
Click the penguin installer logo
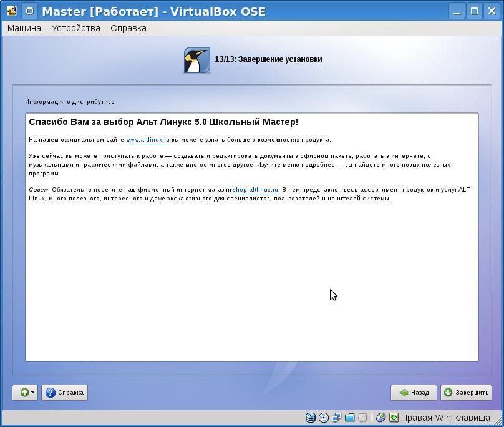click(196, 60)
